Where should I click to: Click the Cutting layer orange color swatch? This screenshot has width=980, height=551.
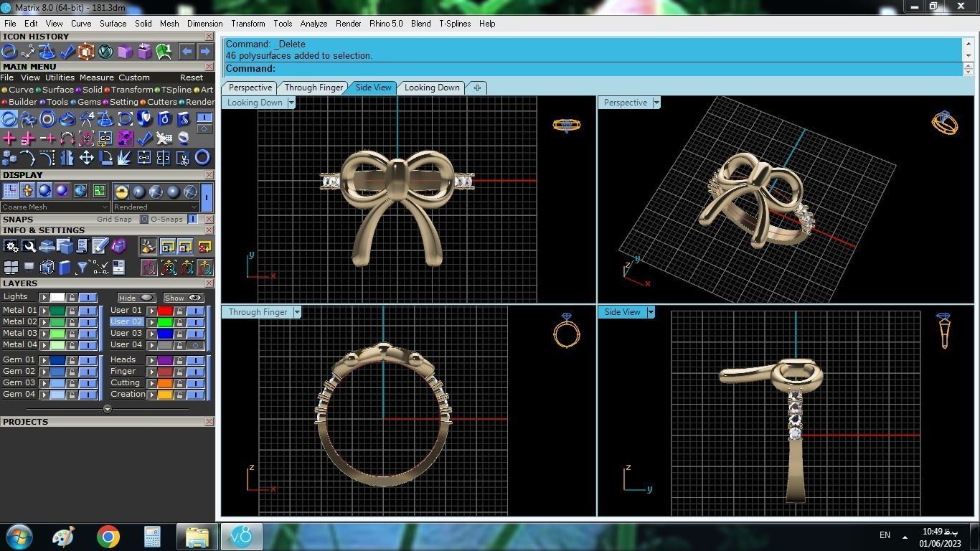click(165, 383)
